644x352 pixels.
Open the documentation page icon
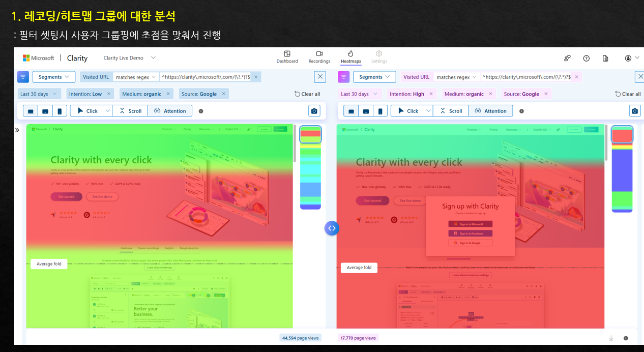[605, 58]
